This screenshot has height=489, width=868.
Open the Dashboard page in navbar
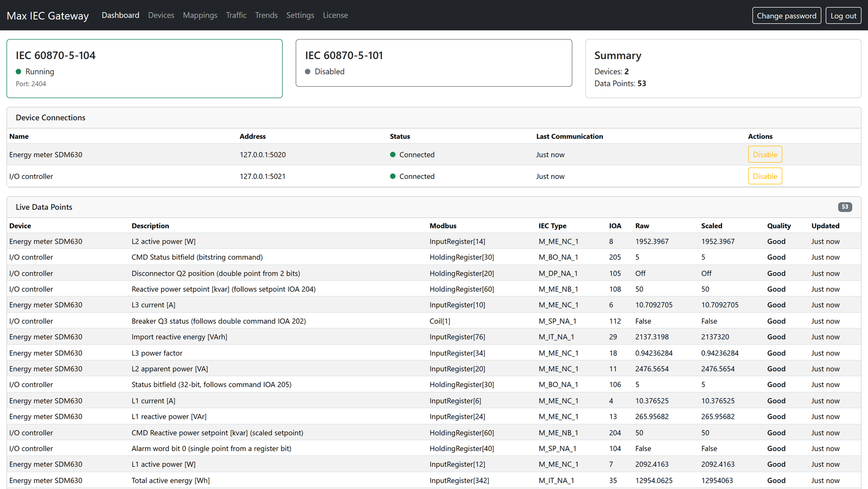120,15
